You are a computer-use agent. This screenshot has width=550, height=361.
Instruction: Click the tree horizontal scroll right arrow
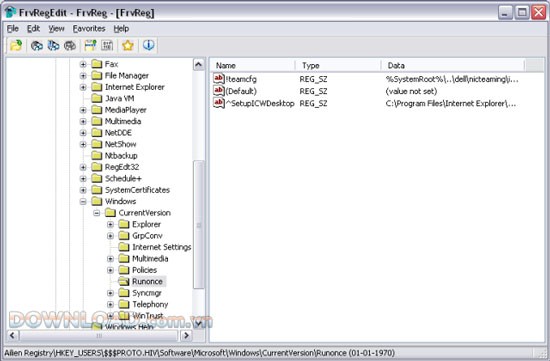point(186,335)
